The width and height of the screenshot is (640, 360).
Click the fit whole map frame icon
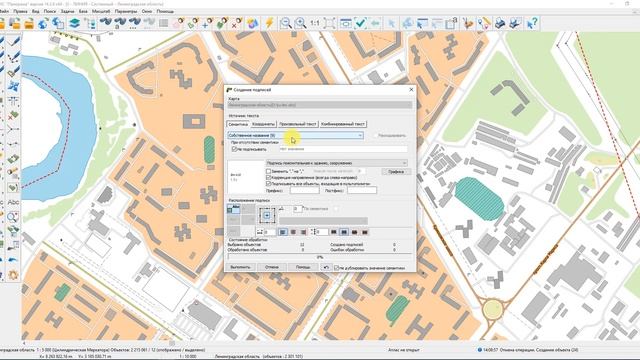pyautogui.click(x=330, y=23)
